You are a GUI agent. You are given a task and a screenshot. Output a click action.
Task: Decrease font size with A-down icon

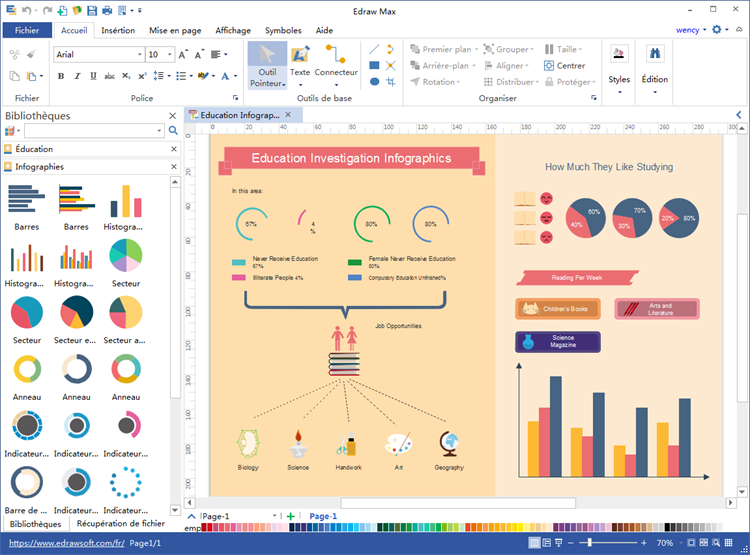[x=199, y=55]
